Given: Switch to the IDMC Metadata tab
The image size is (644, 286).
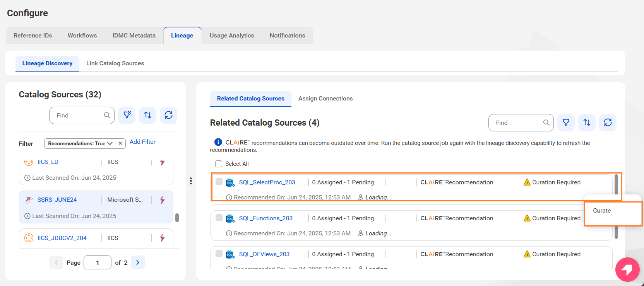Looking at the screenshot, I should [x=134, y=35].
